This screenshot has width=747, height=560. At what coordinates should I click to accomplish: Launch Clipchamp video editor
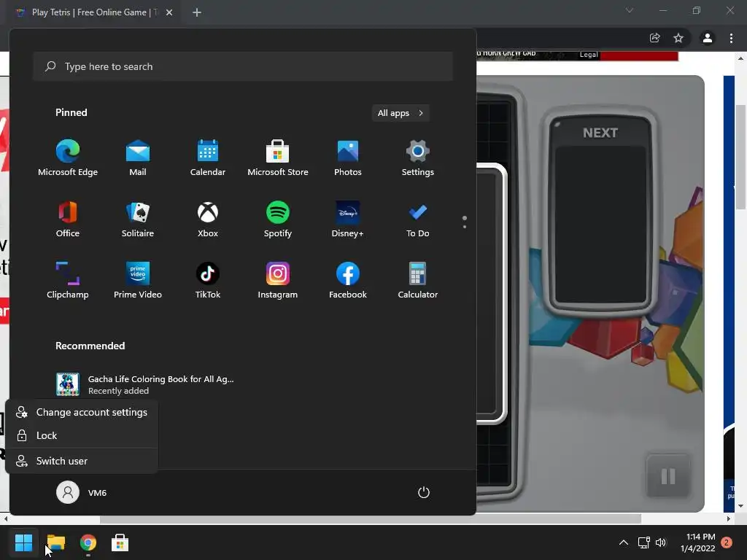tap(68, 281)
